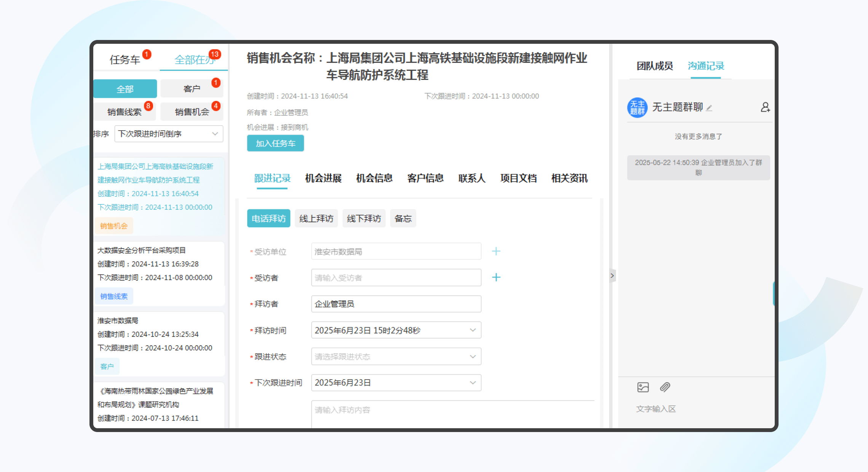Open the 海南热带雨林国家公园 list item
Screen dimensions: 868x472
159,405
